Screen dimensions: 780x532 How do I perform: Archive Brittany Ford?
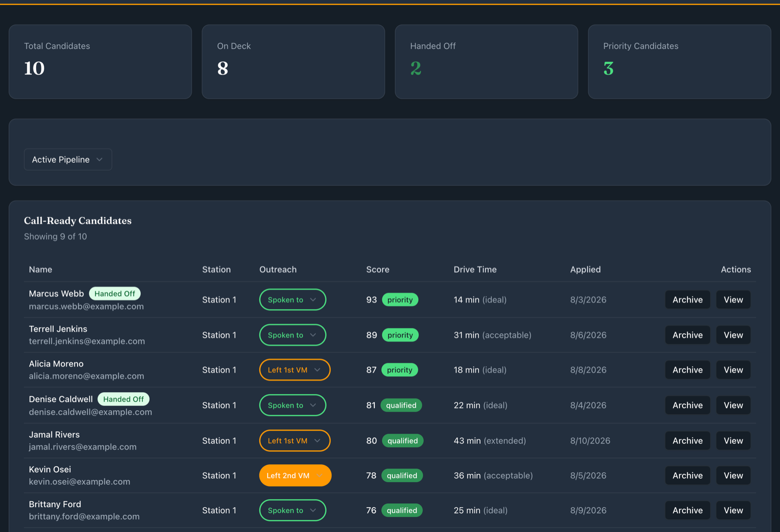pyautogui.click(x=687, y=511)
